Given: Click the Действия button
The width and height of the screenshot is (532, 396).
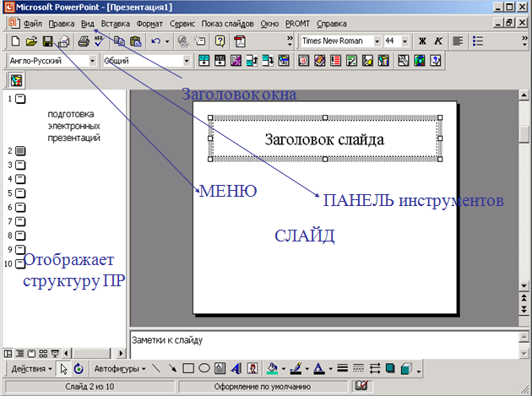Looking at the screenshot, I should pyautogui.click(x=32, y=368).
